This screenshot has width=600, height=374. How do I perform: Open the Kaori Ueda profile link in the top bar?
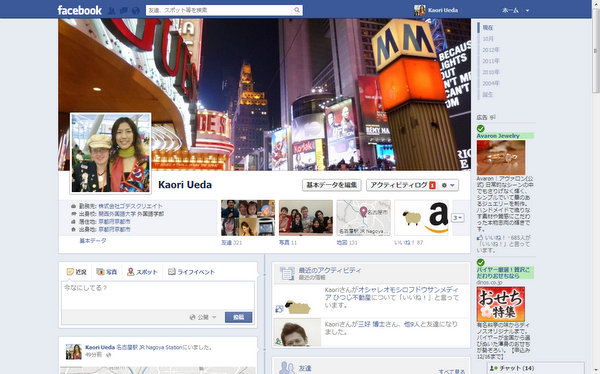point(443,10)
